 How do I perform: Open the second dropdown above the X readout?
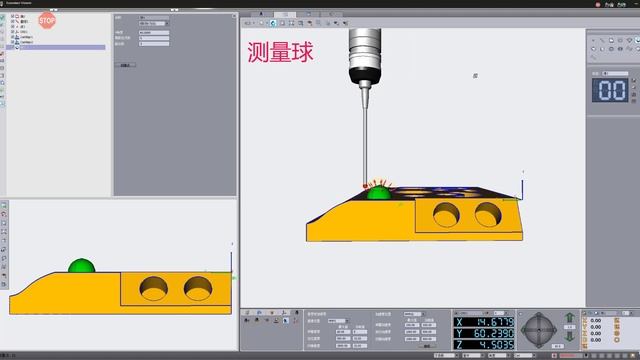501,313
